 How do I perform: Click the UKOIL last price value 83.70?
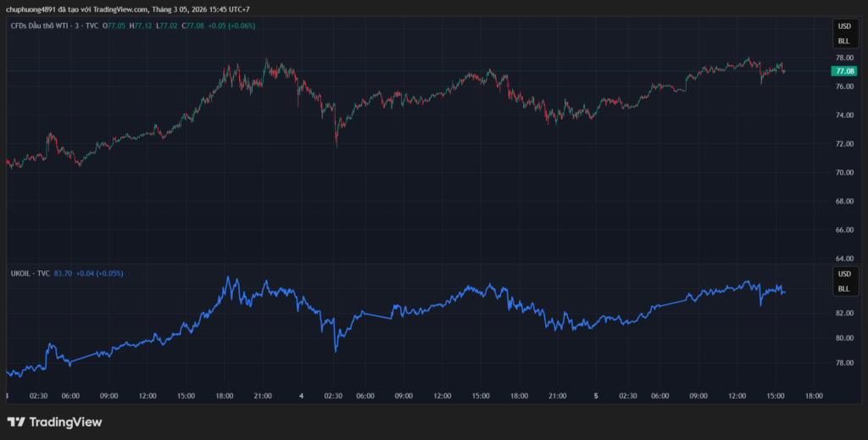click(63, 274)
